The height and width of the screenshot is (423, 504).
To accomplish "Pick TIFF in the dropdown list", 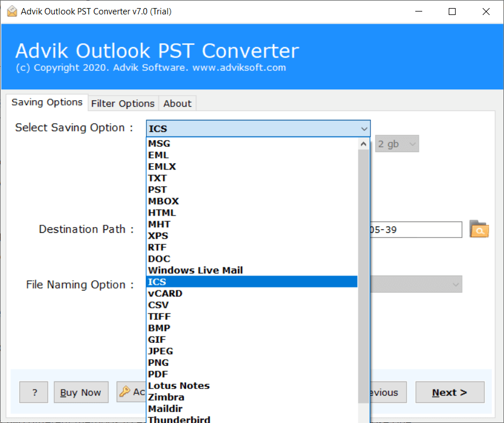I will coord(252,316).
